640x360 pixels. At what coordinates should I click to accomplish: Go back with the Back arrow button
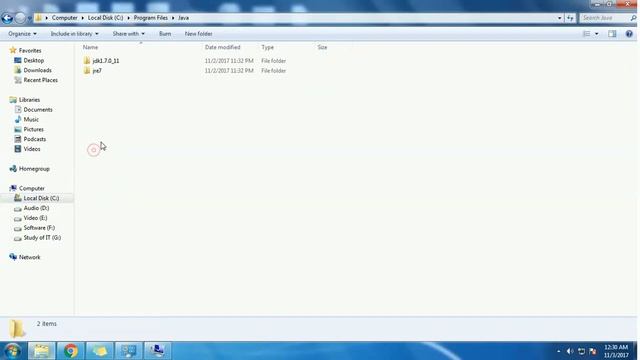coord(7,18)
